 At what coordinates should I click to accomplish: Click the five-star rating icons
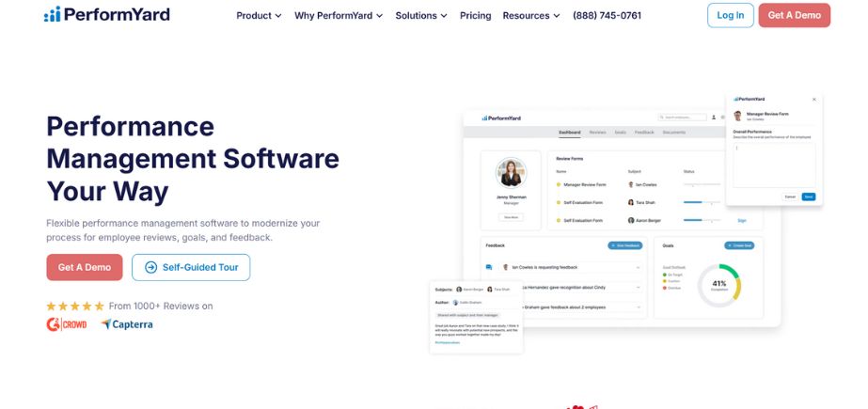(74, 307)
